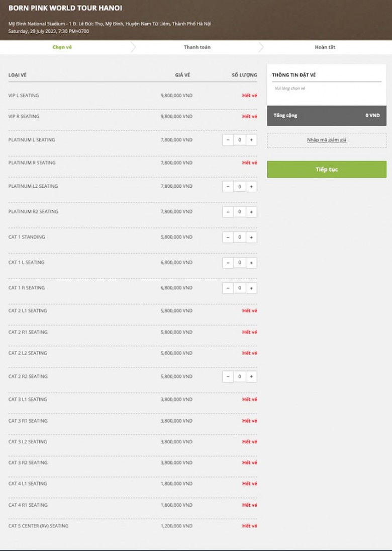Decrement CAT 1 R SEATING tickets
The image size is (392, 551).
coord(228,288)
